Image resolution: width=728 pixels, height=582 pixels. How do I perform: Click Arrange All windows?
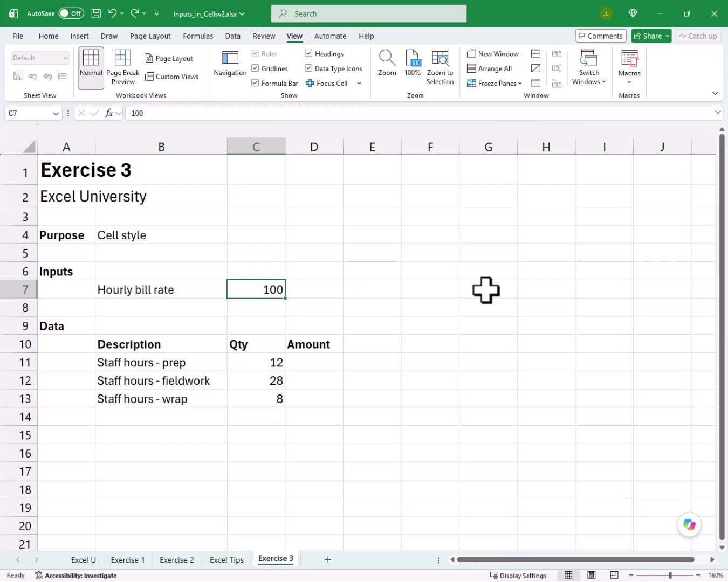(490, 68)
